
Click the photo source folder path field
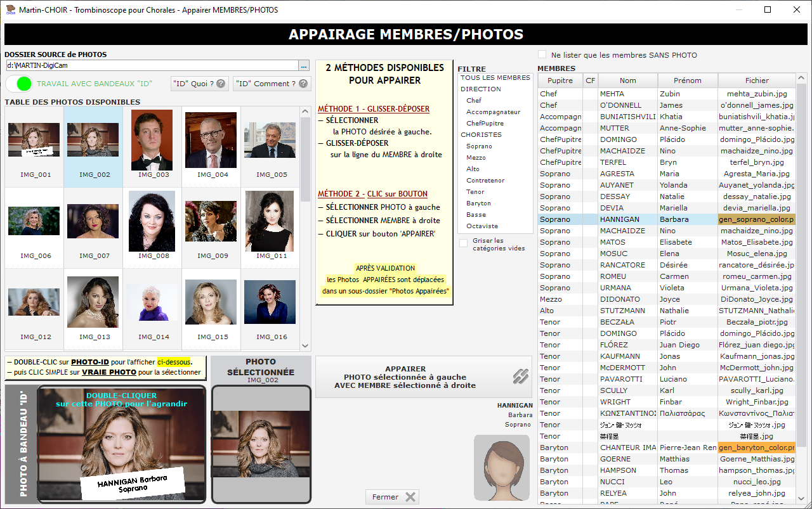pos(151,65)
